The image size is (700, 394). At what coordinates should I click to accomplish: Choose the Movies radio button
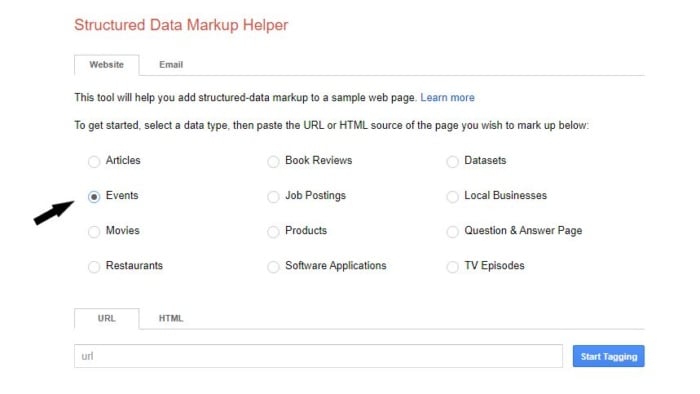pos(94,232)
